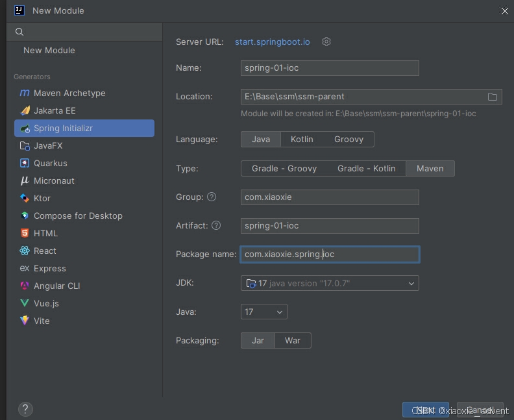Viewport: 514px width, 420px height.
Task: Click the Group input field
Action: [330, 197]
